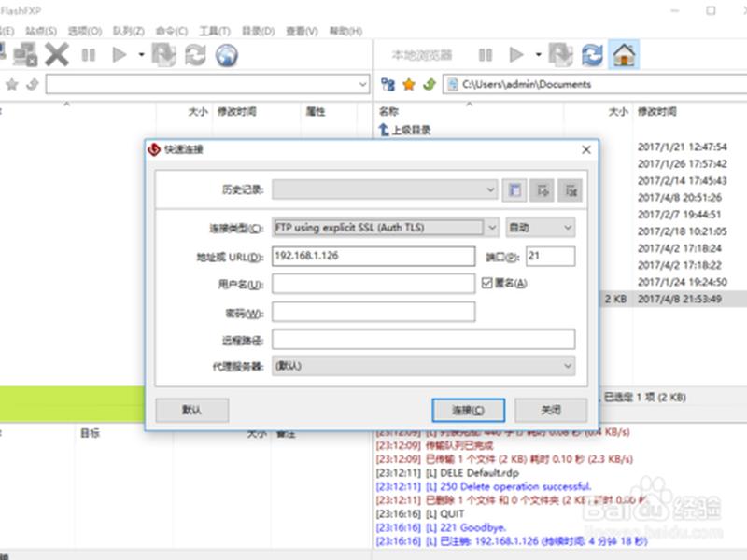Image resolution: width=747 pixels, height=560 pixels.
Task: Click the 默认 defaults button
Action: tap(192, 410)
